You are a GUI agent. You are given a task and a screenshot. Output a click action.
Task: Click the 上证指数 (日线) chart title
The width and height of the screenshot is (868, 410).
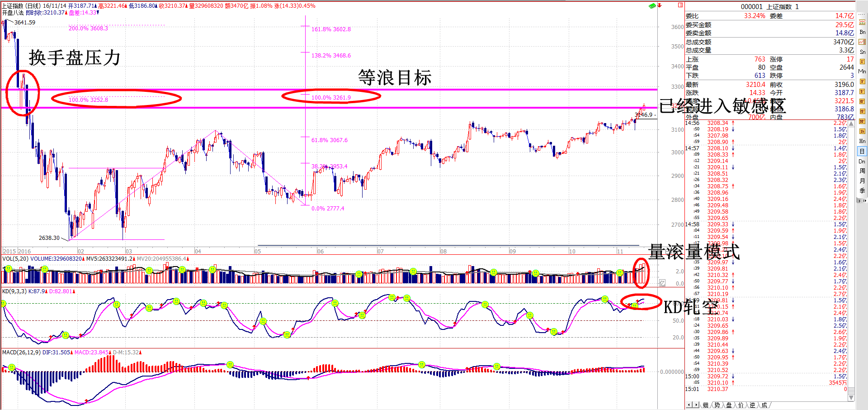point(21,6)
